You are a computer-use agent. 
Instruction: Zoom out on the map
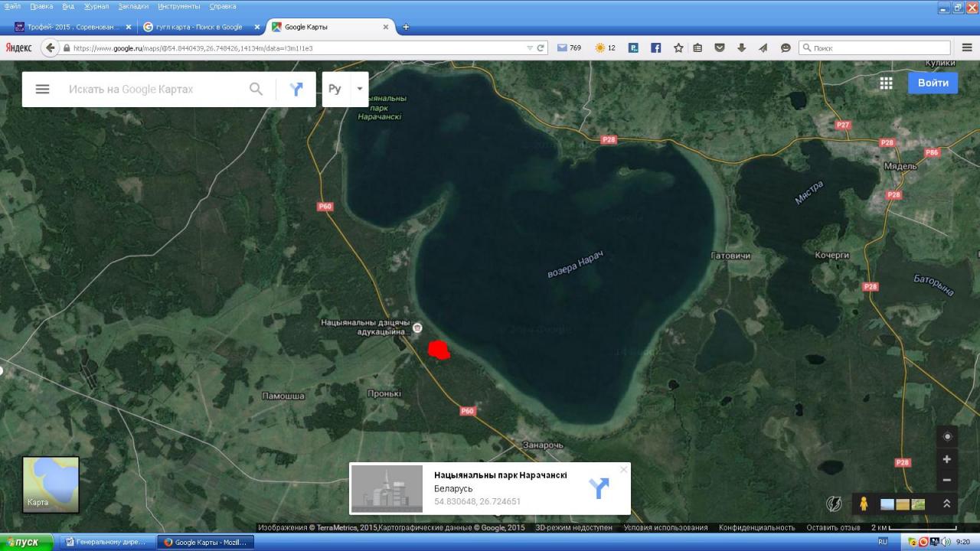pos(947,480)
